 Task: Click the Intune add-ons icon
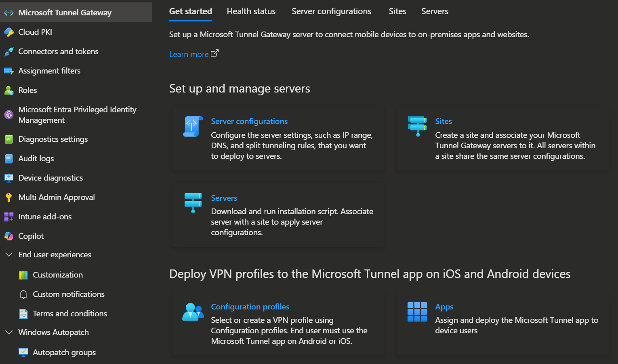[x=9, y=217]
